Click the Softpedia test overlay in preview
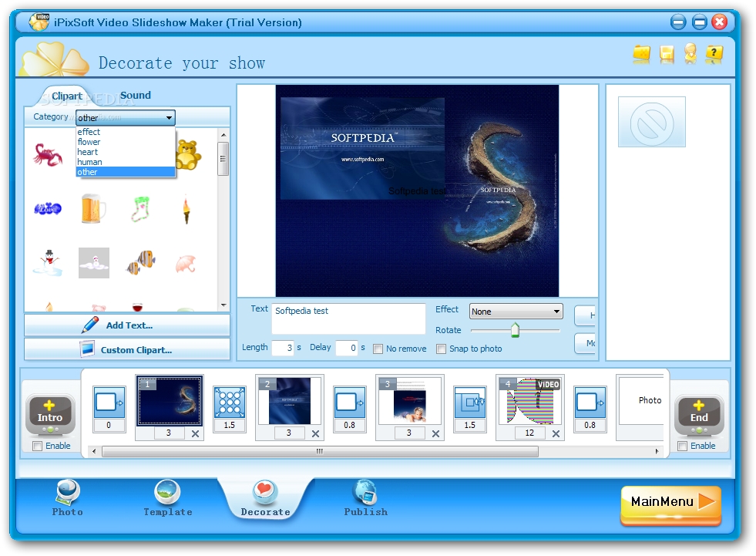Screen dimensions: 756x556 click(x=417, y=191)
